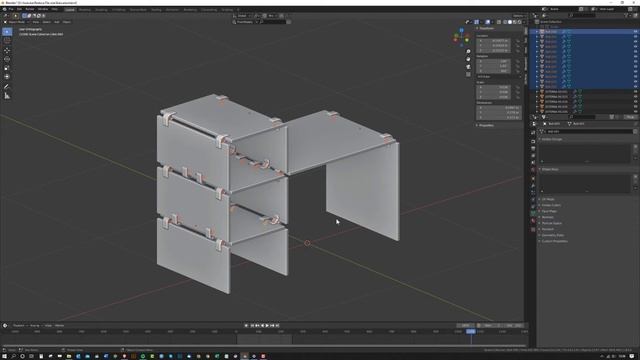640x360 pixels.
Task: Click the viewport pan hand gizmo
Action: (x=468, y=59)
